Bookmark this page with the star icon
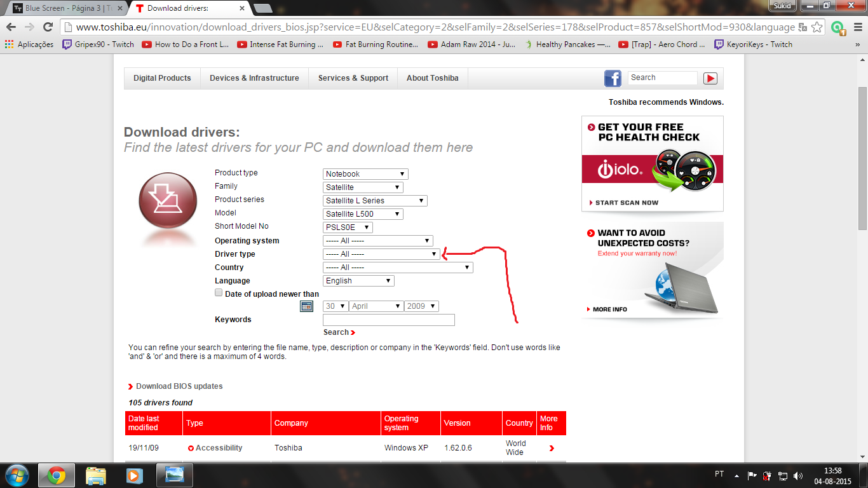The image size is (868, 488). click(817, 27)
